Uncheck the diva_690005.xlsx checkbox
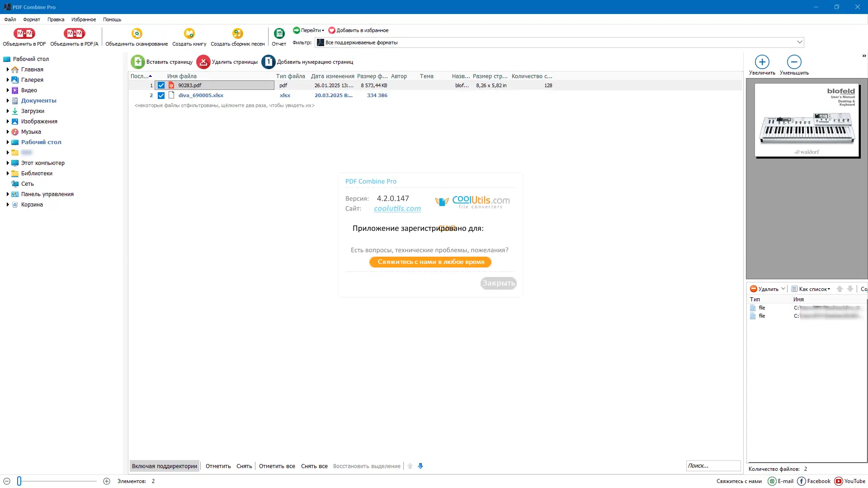 coord(161,95)
